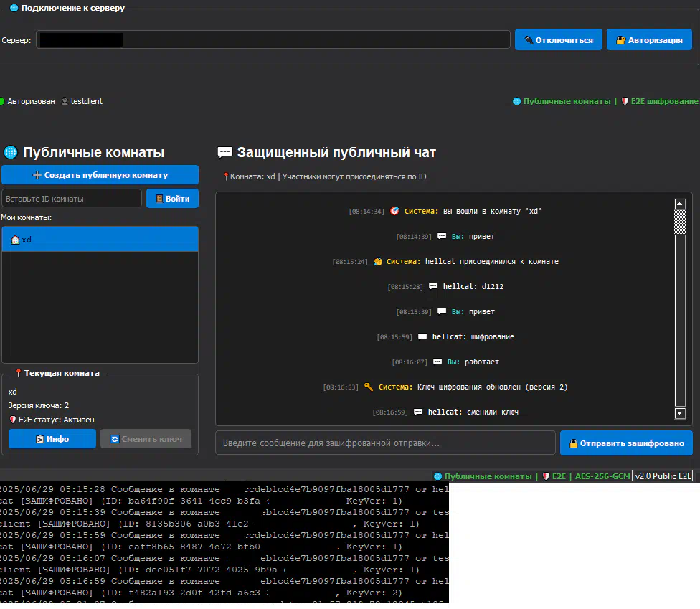Viewport: 700px width, 609px height.
Task: Click the speech bubble icon beside Защищенный публичный чат
Action: pos(224,152)
